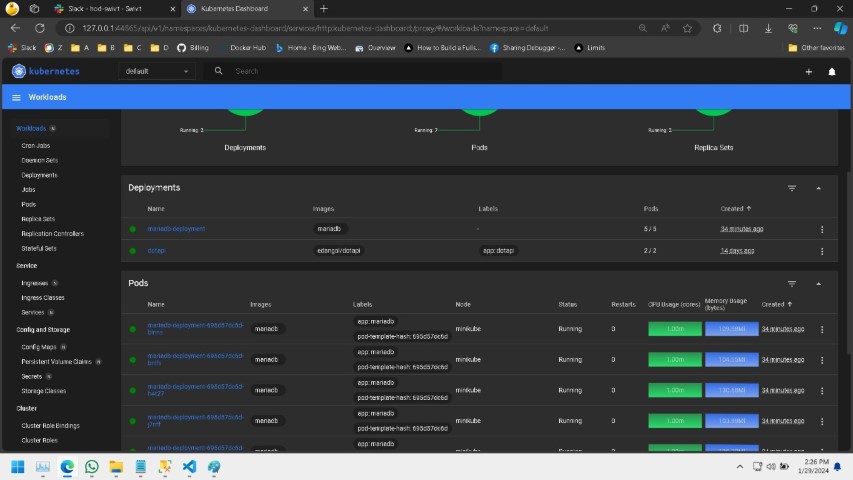Open Persistent Volume Claims in sidebar

point(56,362)
